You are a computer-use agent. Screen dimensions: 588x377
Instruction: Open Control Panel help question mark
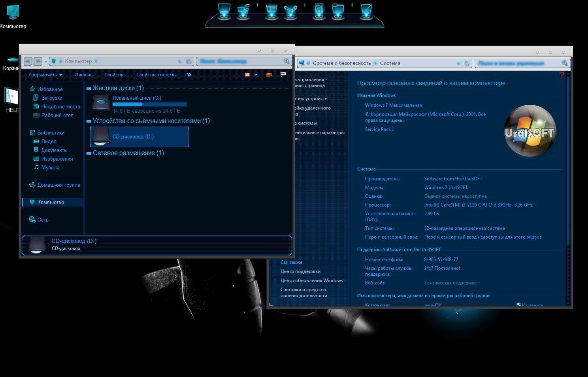click(x=562, y=75)
